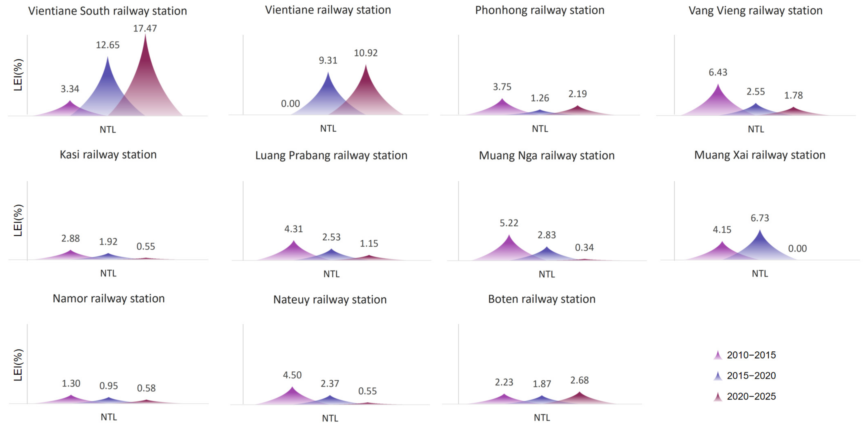The width and height of the screenshot is (868, 426).
Task: Click the 17.47 peak value label
Action: pos(145,28)
